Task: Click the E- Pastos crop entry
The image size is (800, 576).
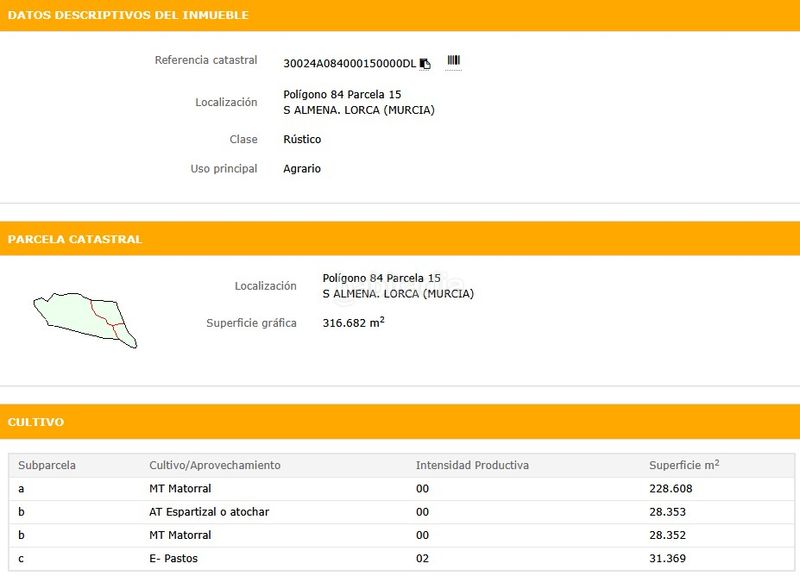Action: [x=173, y=558]
